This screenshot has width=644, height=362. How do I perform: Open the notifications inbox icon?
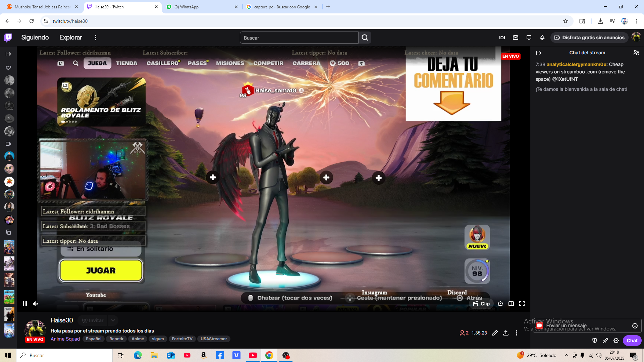(516, 38)
